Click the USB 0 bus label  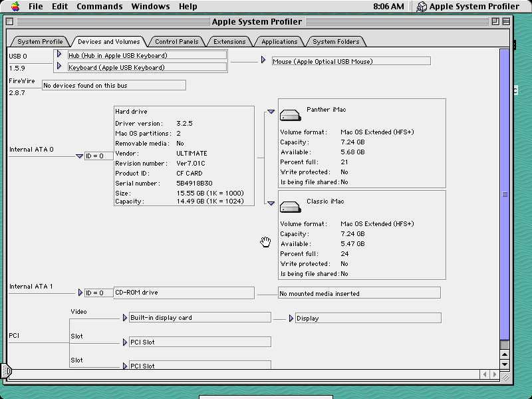tap(18, 57)
